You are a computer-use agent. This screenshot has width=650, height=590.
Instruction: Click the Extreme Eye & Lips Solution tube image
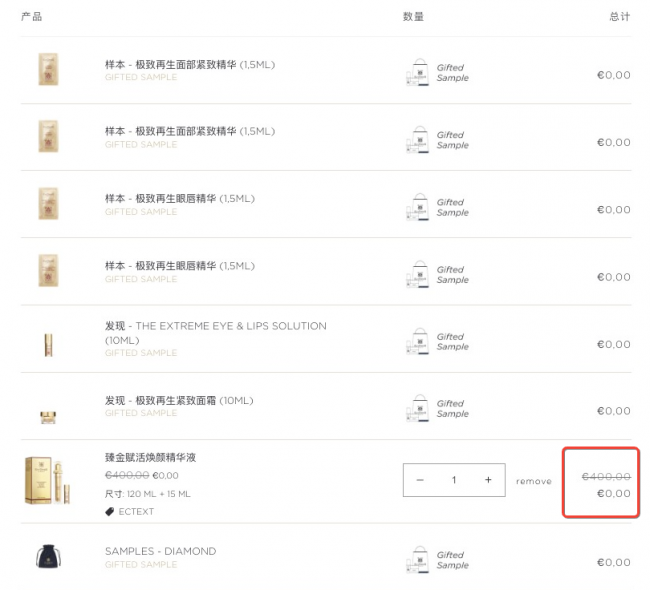49,345
